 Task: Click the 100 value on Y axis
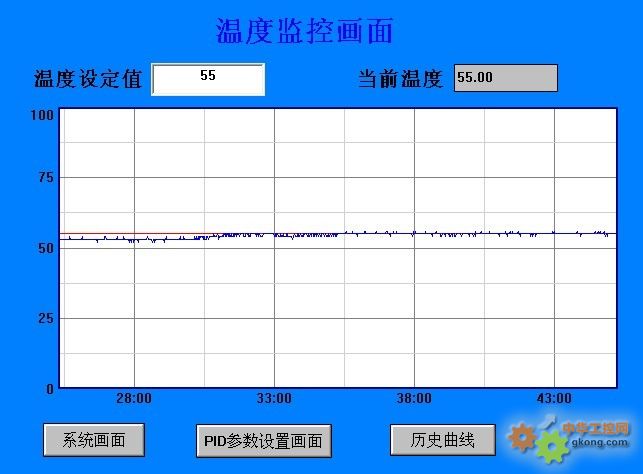42,115
